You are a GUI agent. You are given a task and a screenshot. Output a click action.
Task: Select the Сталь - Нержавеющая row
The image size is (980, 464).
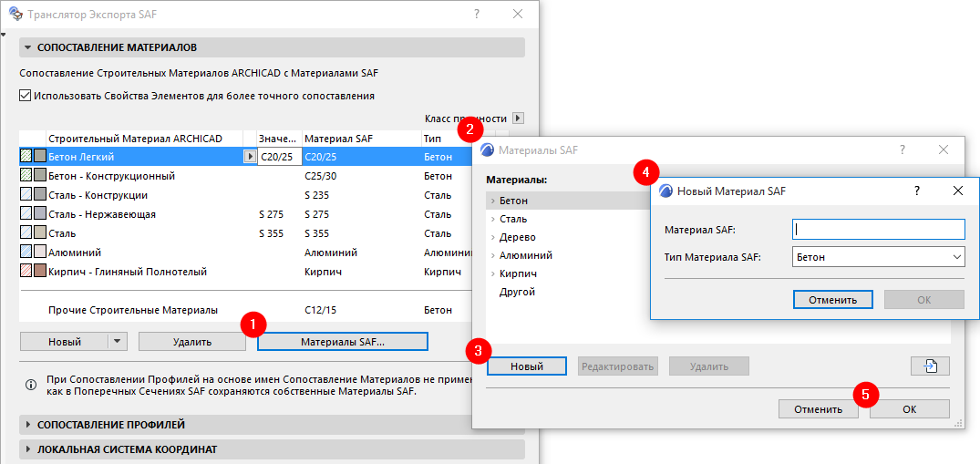coord(245,214)
